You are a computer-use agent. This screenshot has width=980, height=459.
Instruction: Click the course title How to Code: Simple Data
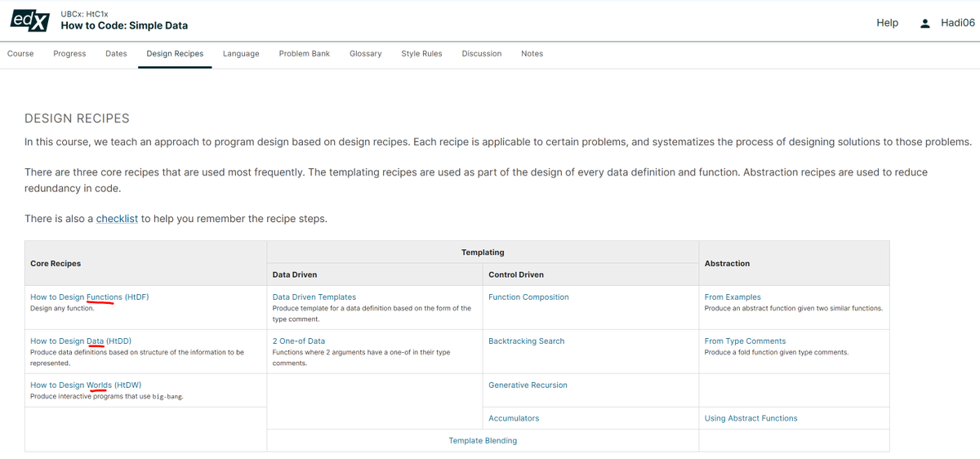click(124, 26)
